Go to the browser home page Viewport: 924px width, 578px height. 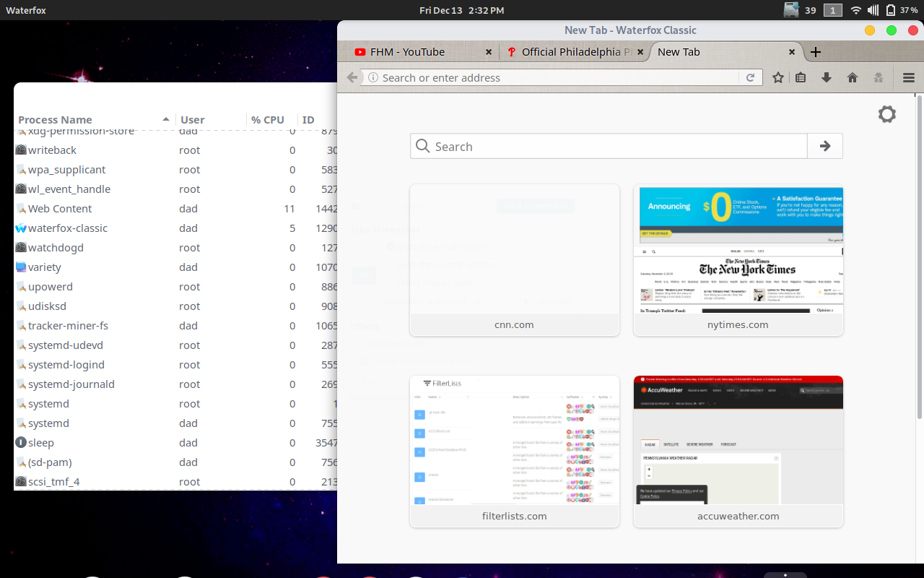tap(853, 77)
